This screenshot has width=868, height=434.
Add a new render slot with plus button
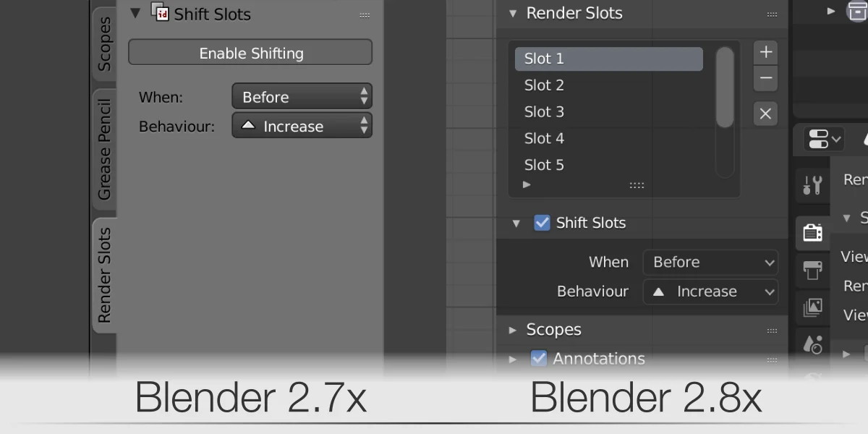[765, 51]
